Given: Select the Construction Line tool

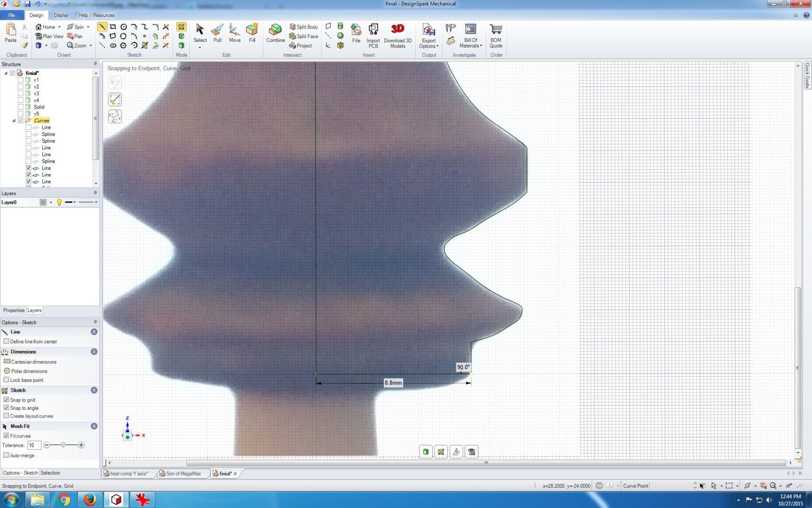Looking at the screenshot, I should tap(102, 46).
